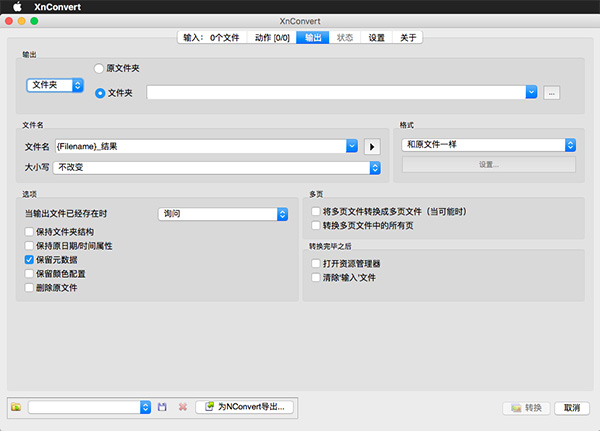Click the load script folder icon
The width and height of the screenshot is (600, 431).
pos(16,407)
